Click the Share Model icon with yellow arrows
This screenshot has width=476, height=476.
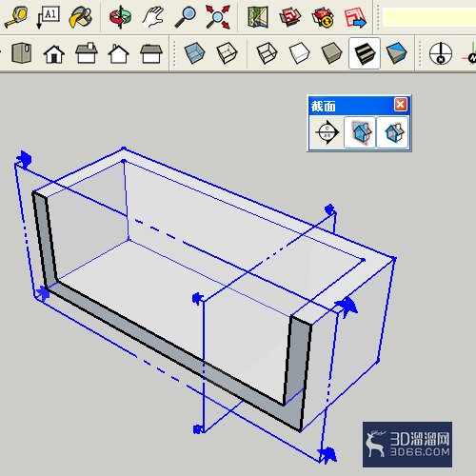tap(323, 17)
